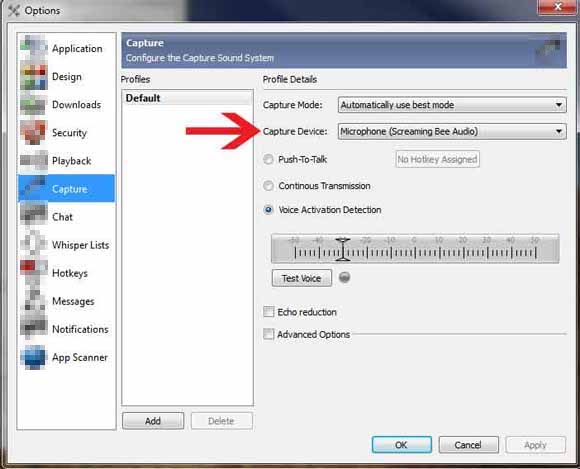Tick the Advanced Options checkbox
The image size is (580, 469).
click(x=269, y=334)
